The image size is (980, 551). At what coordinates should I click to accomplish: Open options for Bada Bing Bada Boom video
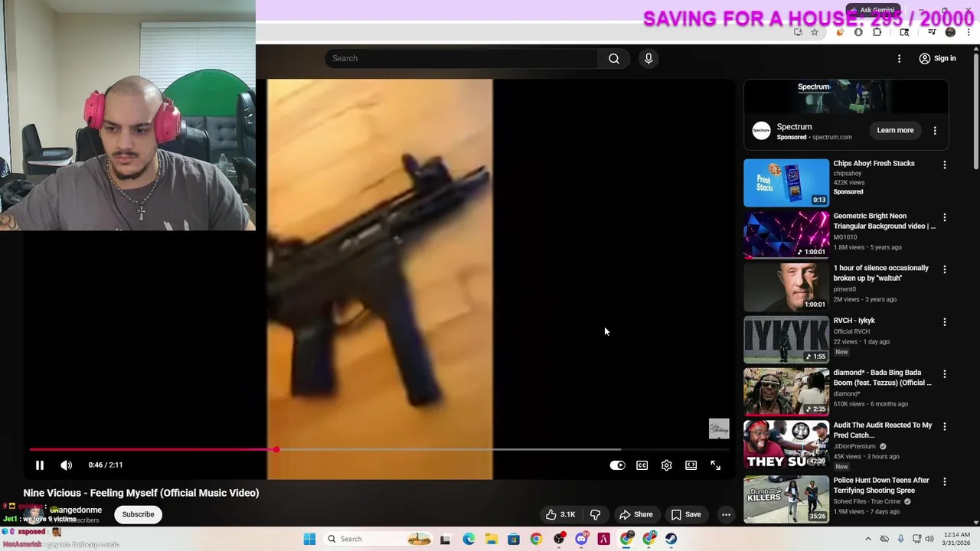click(944, 374)
